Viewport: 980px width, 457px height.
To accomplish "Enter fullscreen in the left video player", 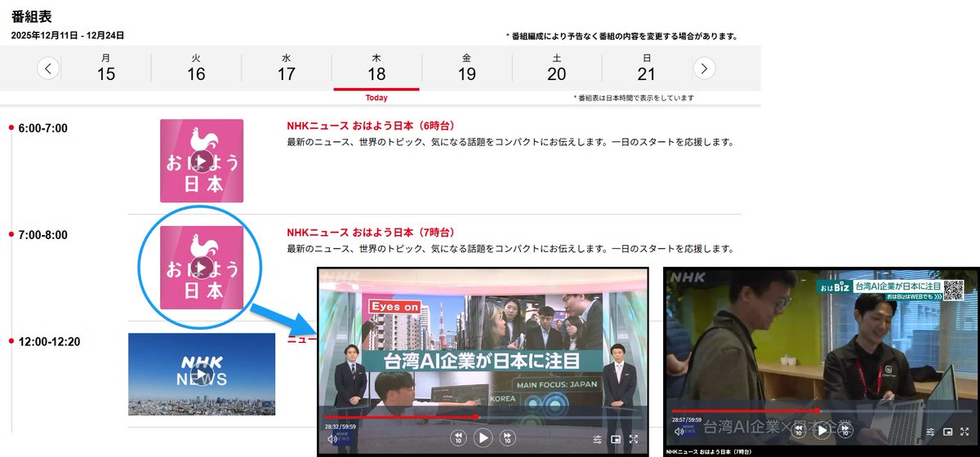I will click(633, 439).
